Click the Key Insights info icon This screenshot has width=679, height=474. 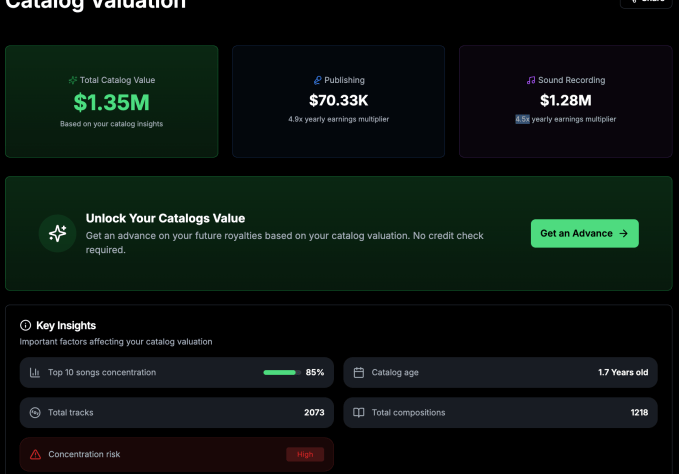pyautogui.click(x=26, y=325)
